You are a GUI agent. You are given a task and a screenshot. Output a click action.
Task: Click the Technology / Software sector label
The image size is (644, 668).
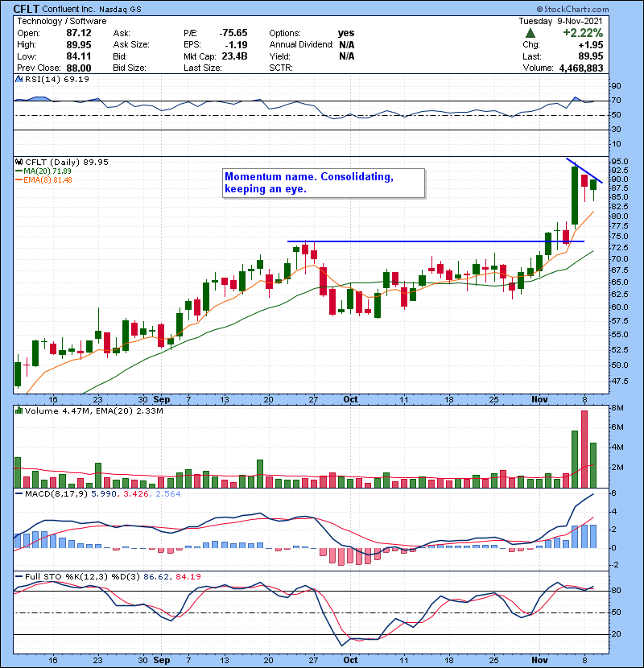[x=62, y=21]
